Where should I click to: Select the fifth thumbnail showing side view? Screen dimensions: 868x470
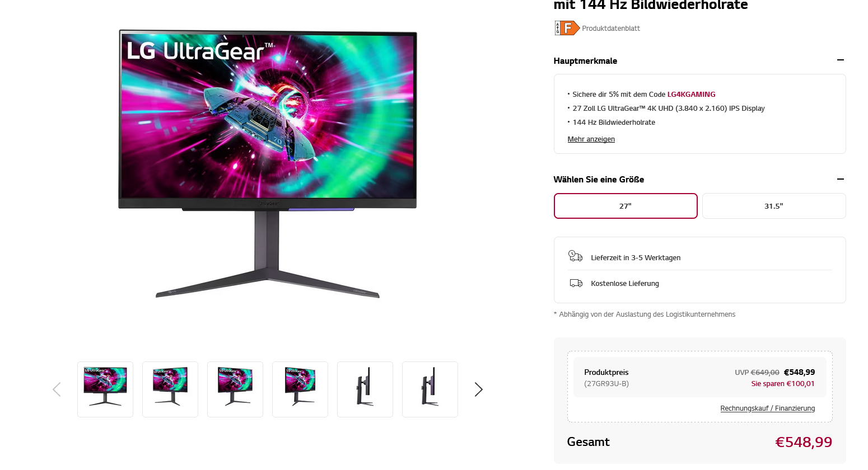tap(365, 389)
